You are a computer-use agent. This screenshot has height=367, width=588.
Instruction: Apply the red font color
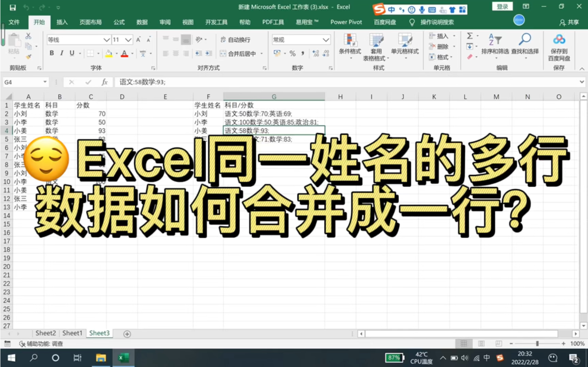125,54
